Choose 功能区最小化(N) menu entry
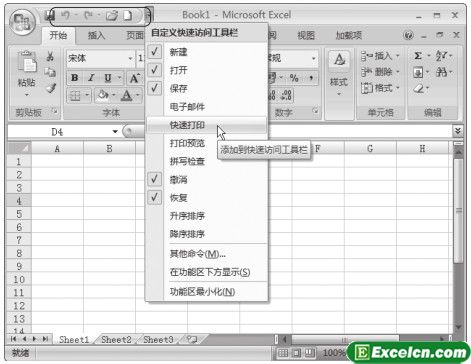This screenshot has width=471, height=364. (x=207, y=292)
